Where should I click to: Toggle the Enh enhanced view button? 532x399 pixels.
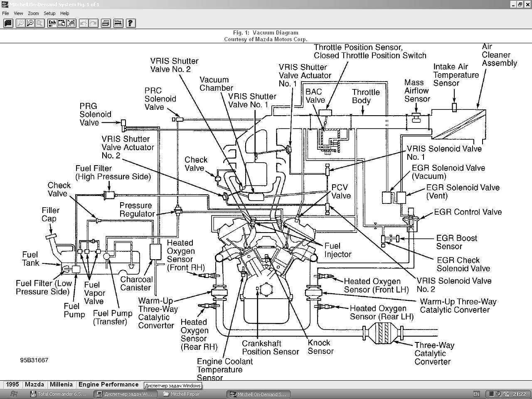coord(52,23)
